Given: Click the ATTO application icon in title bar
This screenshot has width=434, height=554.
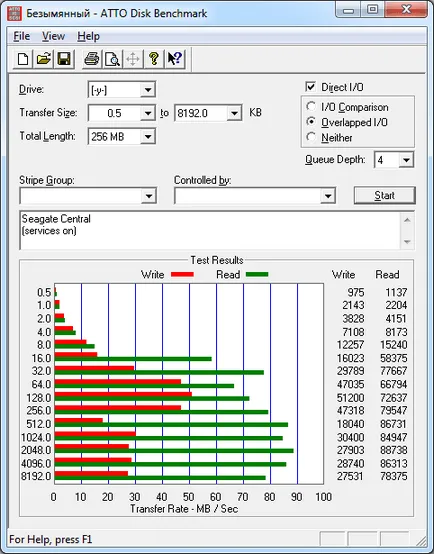Looking at the screenshot, I should pyautogui.click(x=14, y=13).
